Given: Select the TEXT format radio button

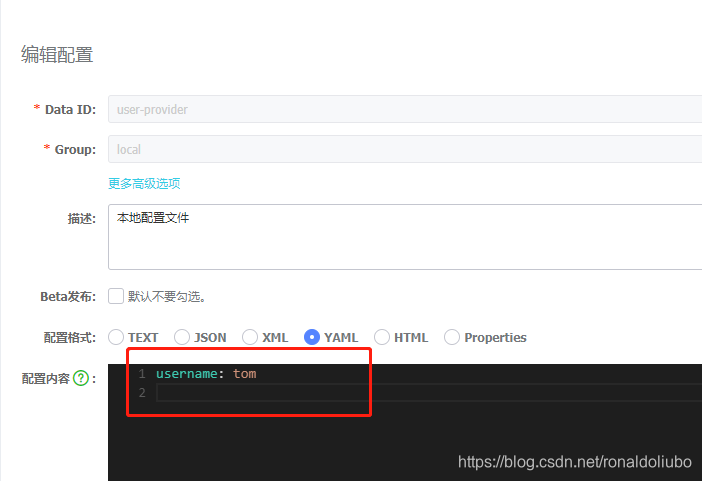Looking at the screenshot, I should [x=116, y=337].
